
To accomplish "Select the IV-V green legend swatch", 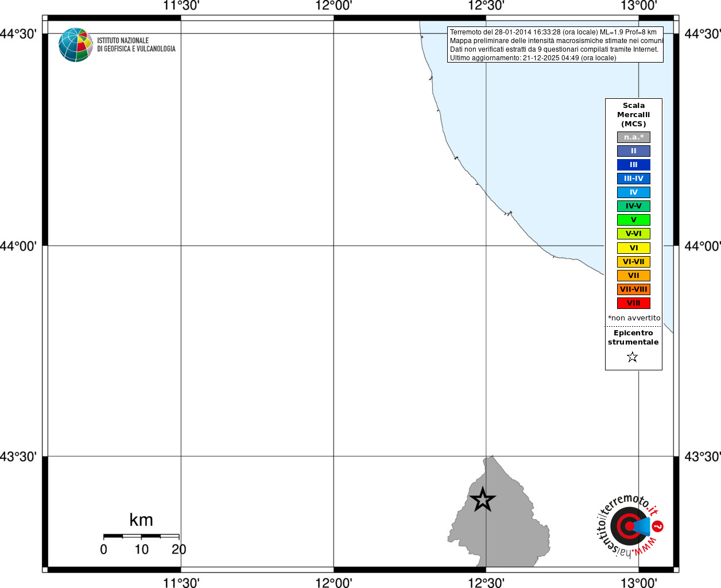I will 634,206.
